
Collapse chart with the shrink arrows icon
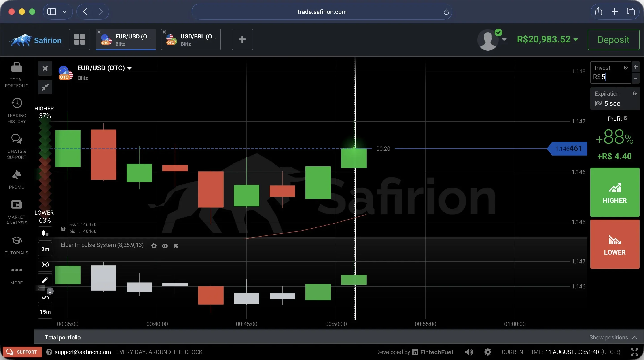tap(45, 87)
